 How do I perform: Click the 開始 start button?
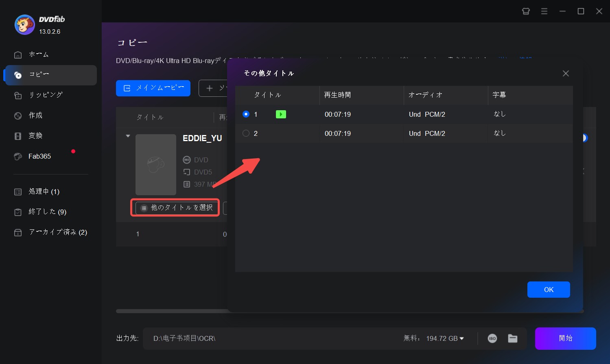(x=566, y=338)
